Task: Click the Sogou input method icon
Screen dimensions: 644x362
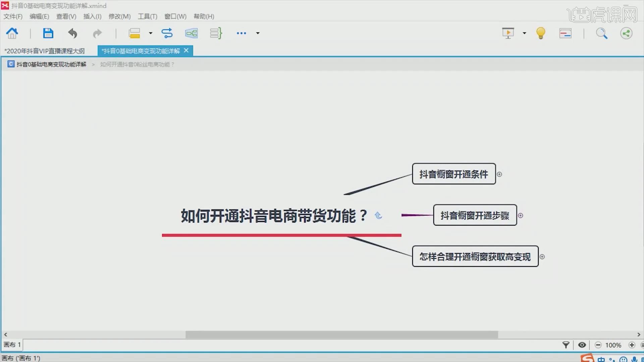Action: point(587,358)
